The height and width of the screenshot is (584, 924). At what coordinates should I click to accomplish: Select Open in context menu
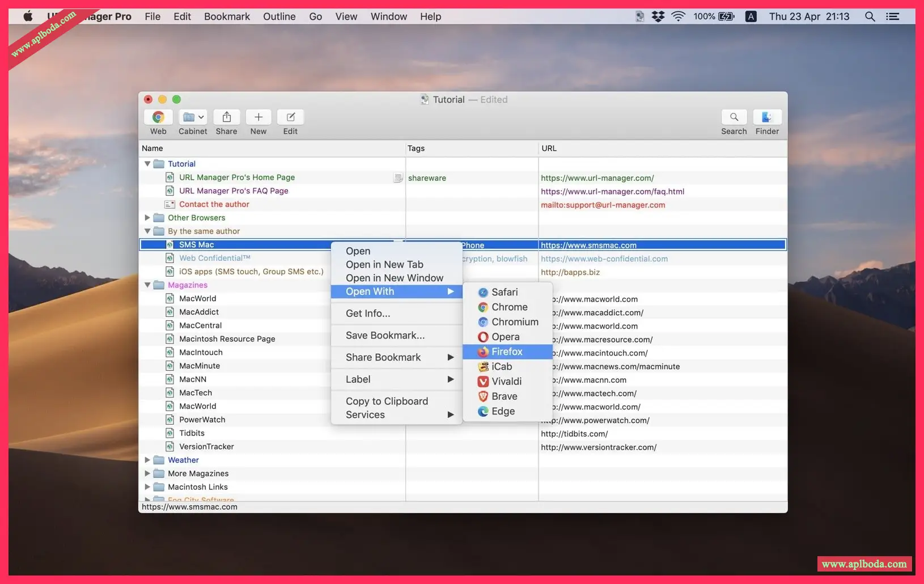(397, 251)
